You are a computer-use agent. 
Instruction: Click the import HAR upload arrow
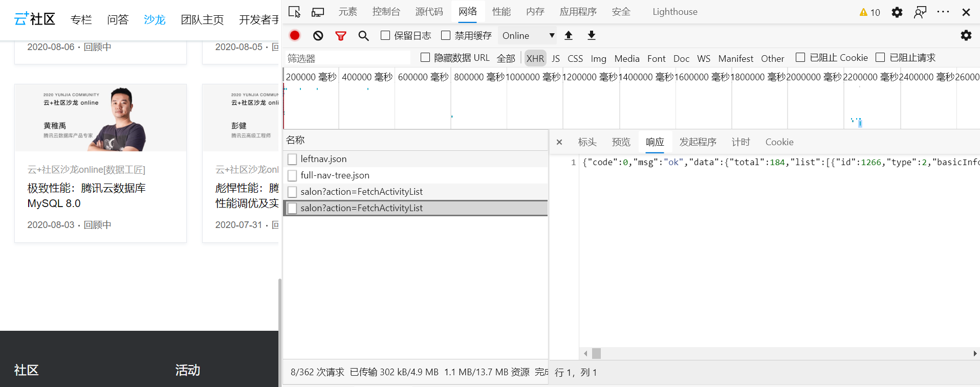[569, 35]
